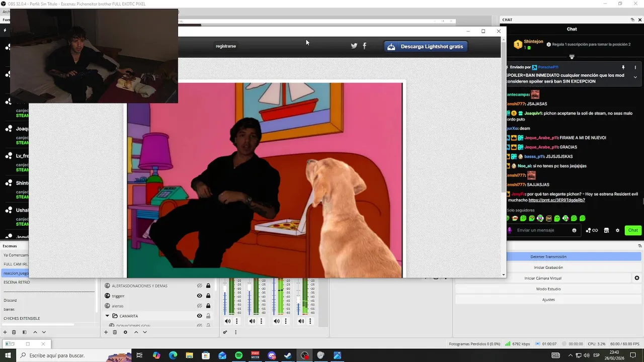Image resolution: width=644 pixels, height=362 pixels.
Task: Select CHICHES EXTENSIBLE scene
Action: coord(22,318)
